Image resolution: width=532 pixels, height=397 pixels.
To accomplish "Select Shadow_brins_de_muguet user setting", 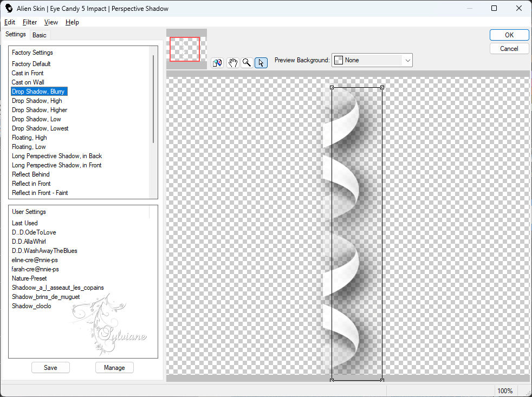I will 46,297.
